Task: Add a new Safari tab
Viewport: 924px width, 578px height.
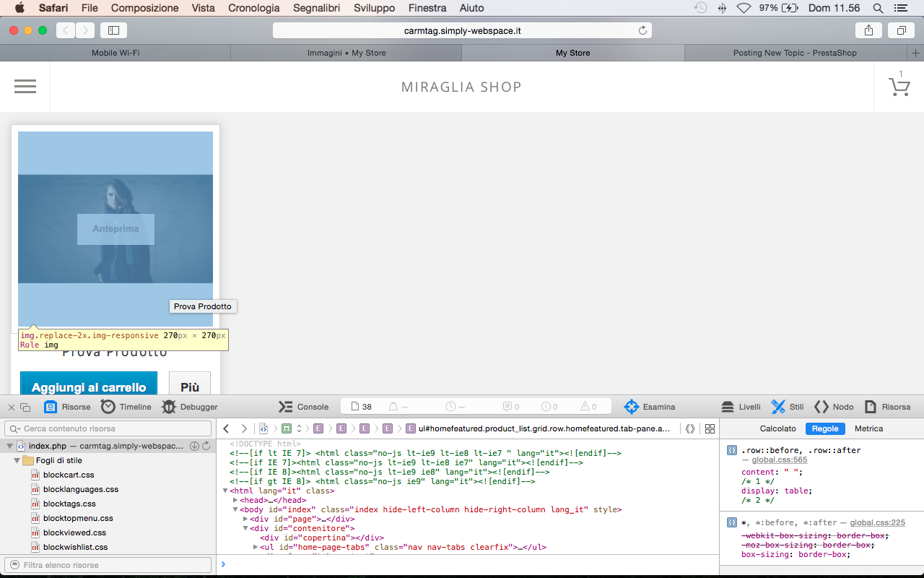Action: point(916,53)
